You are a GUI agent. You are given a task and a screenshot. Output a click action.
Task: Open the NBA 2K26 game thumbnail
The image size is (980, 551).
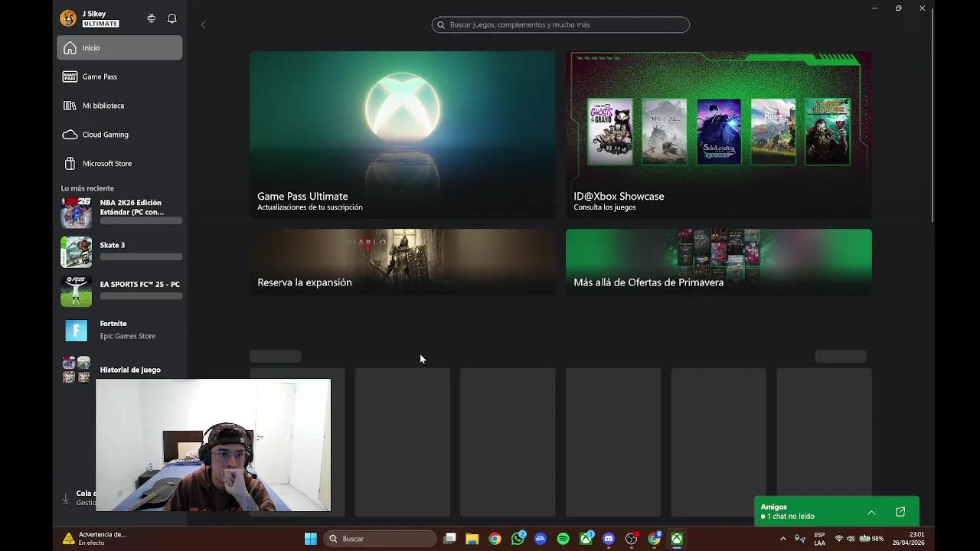tap(76, 213)
